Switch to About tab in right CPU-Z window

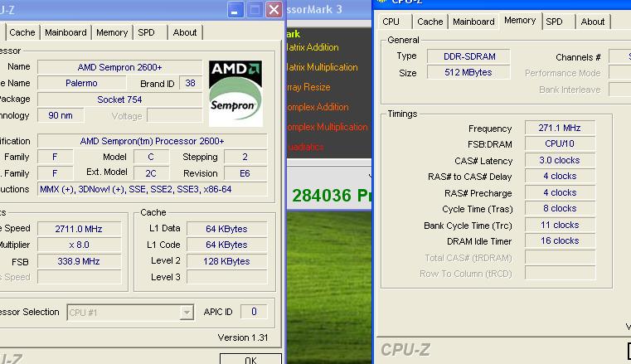coord(593,22)
